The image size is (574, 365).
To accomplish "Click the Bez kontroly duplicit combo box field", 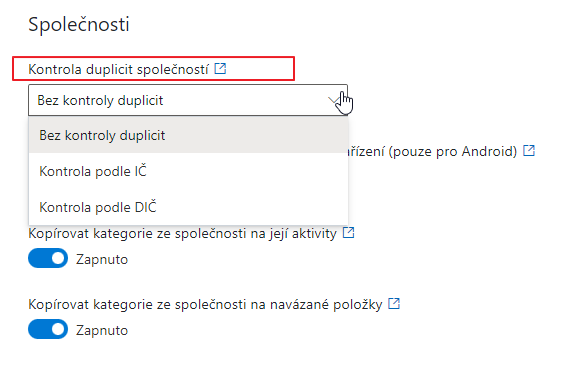I will [x=188, y=100].
